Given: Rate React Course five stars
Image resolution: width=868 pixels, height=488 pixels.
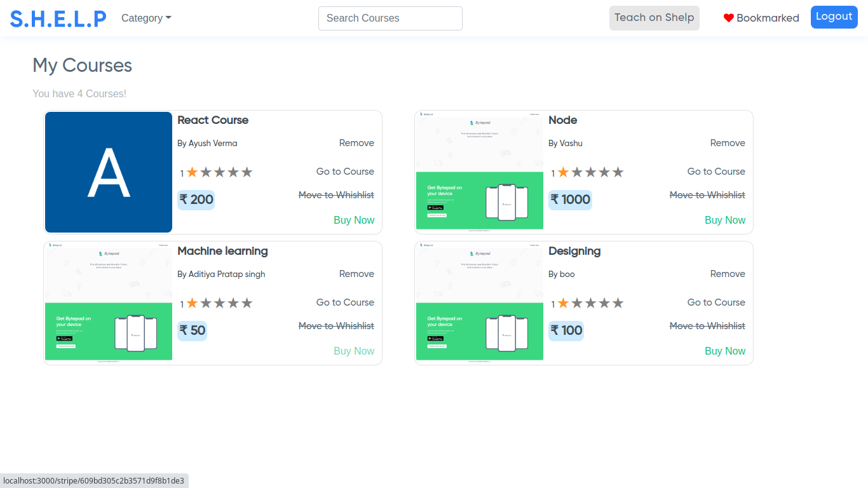Looking at the screenshot, I should click(247, 172).
